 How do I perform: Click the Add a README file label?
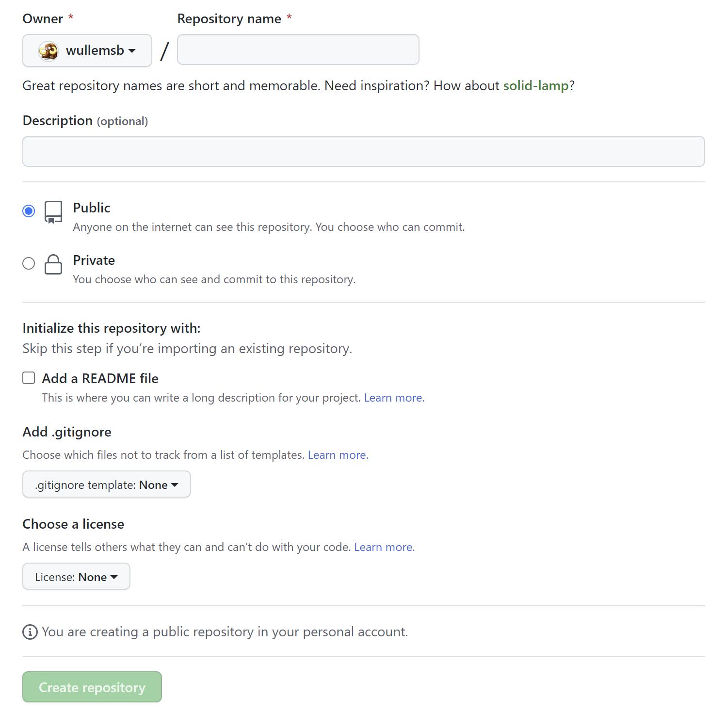pos(100,378)
